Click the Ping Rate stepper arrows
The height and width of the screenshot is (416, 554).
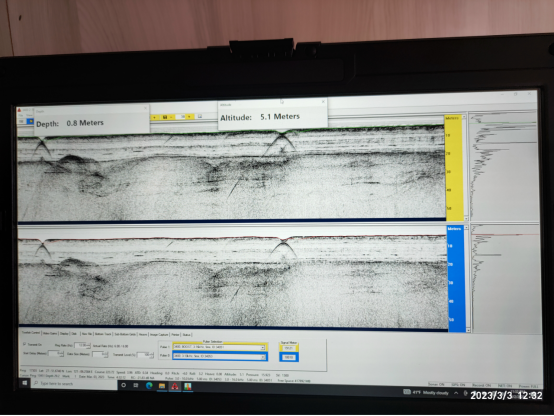pos(88,345)
